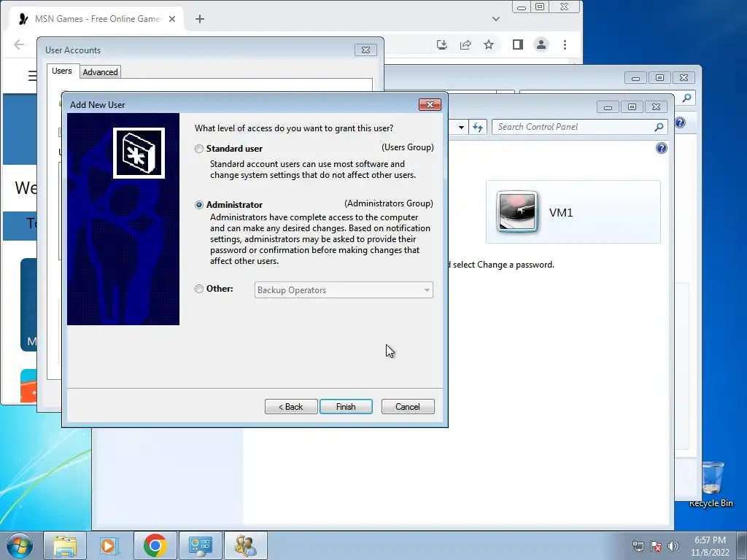Click the VM1 account name
This screenshot has height=560, width=747.
point(561,213)
